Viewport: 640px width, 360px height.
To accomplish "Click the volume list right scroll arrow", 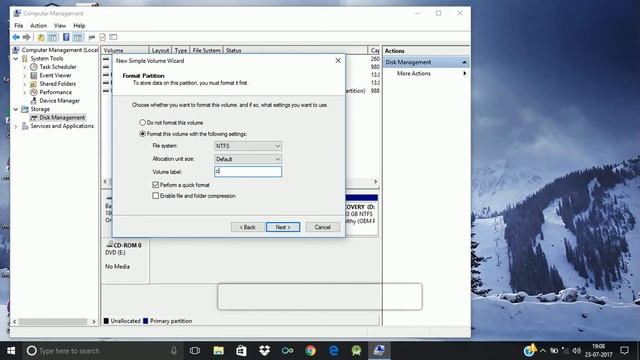I will point(376,182).
